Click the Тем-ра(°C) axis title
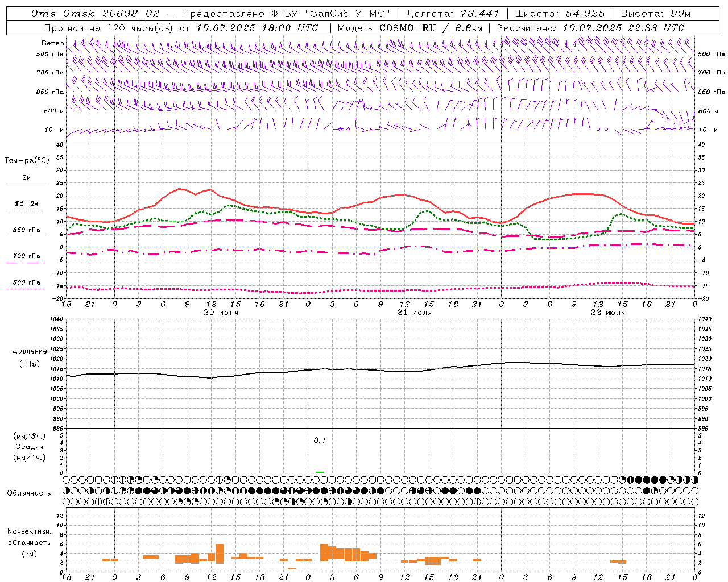This screenshot has height=582, width=728. point(27,161)
